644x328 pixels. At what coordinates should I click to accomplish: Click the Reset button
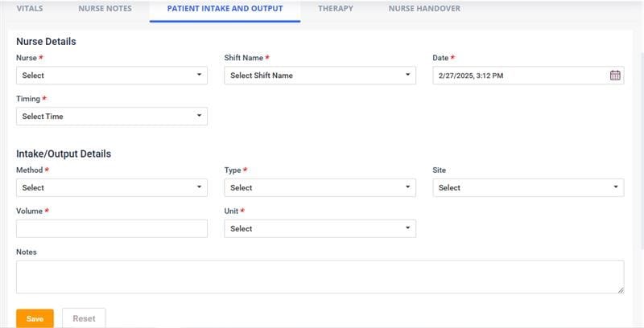coord(84,318)
